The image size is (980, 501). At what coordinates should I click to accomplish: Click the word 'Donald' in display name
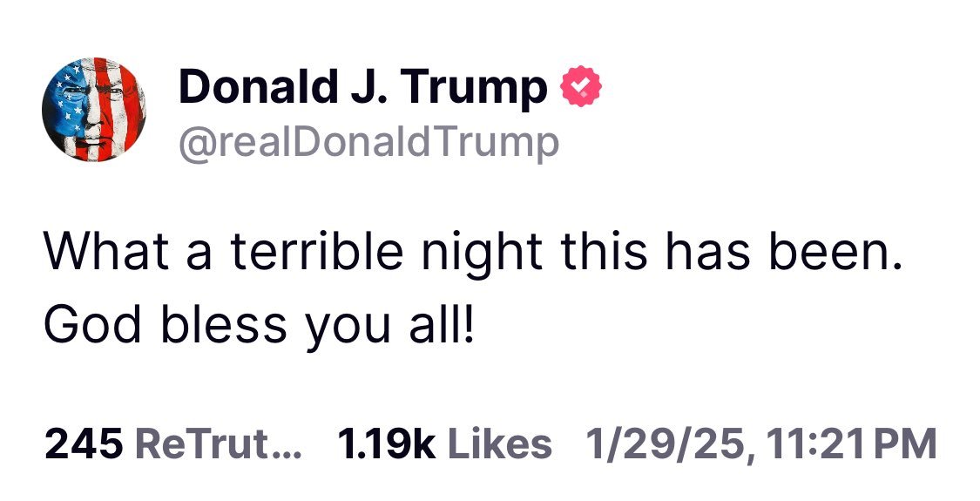pos(258,86)
